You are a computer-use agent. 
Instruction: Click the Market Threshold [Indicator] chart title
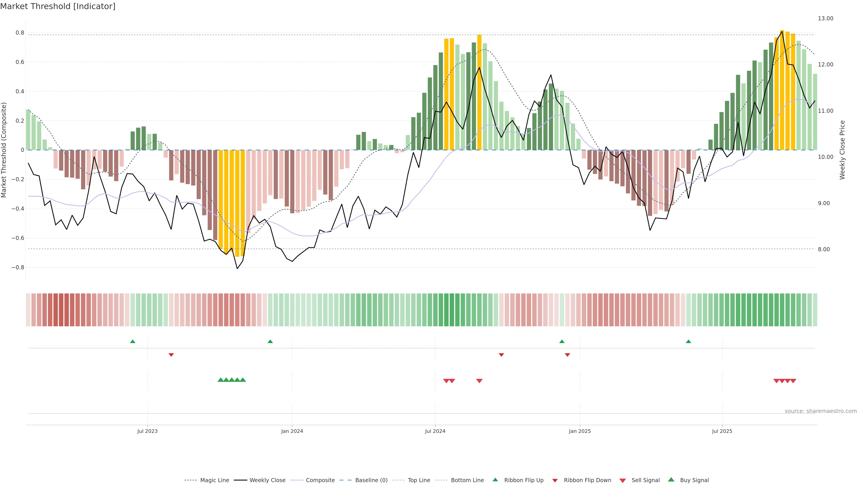click(x=58, y=6)
